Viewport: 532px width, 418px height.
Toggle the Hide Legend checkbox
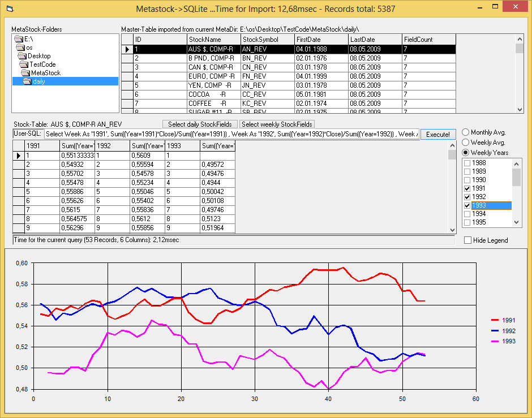(x=467, y=240)
